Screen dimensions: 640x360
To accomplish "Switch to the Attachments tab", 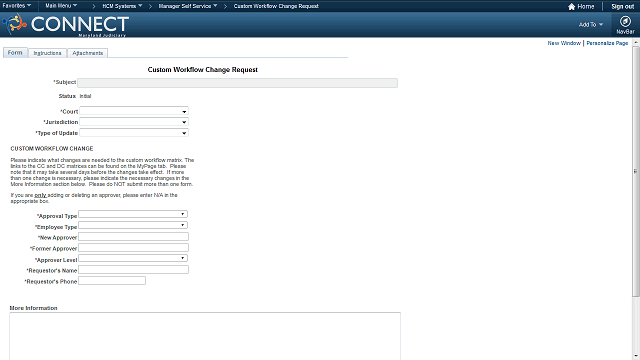I will pyautogui.click(x=87, y=53).
